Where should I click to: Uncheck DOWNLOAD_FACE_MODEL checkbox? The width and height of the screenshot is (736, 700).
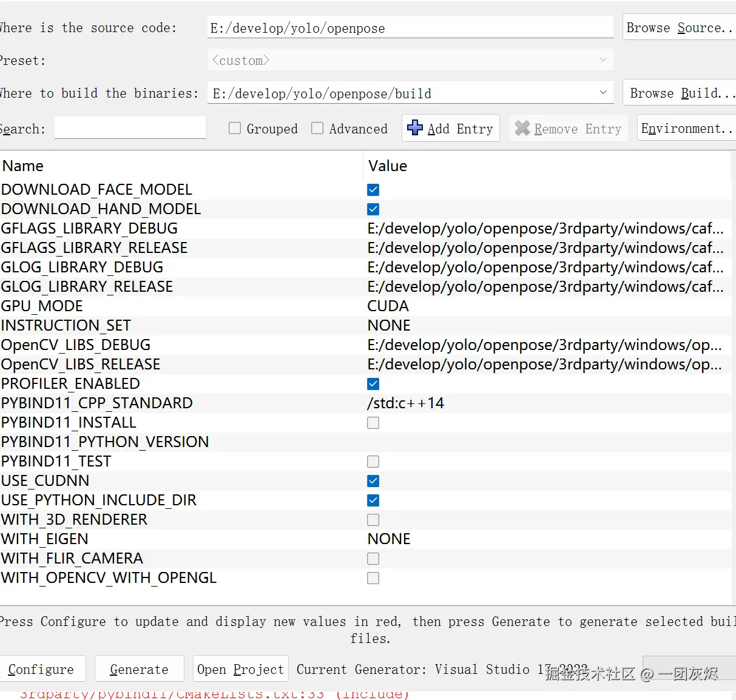[x=373, y=190]
